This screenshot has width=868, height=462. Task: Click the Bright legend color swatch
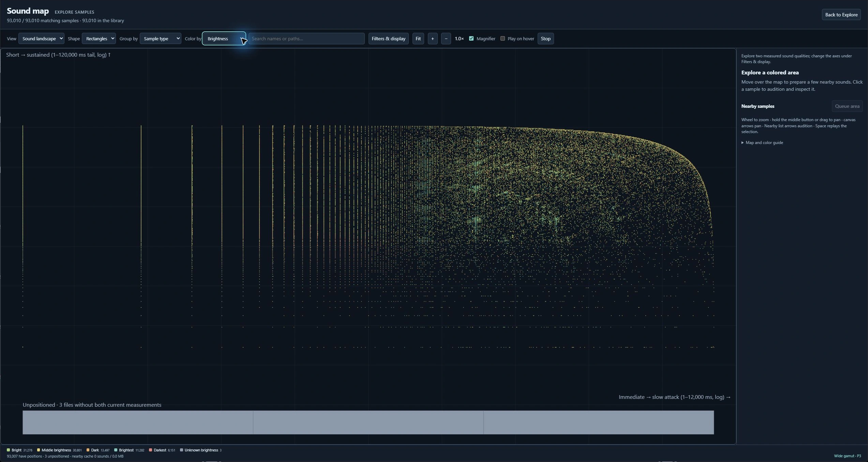[x=9, y=450]
